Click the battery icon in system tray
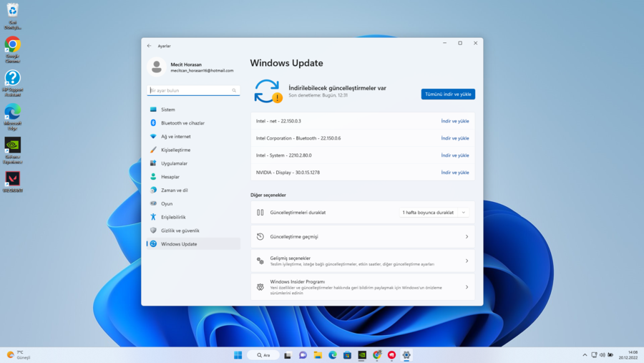 610,355
